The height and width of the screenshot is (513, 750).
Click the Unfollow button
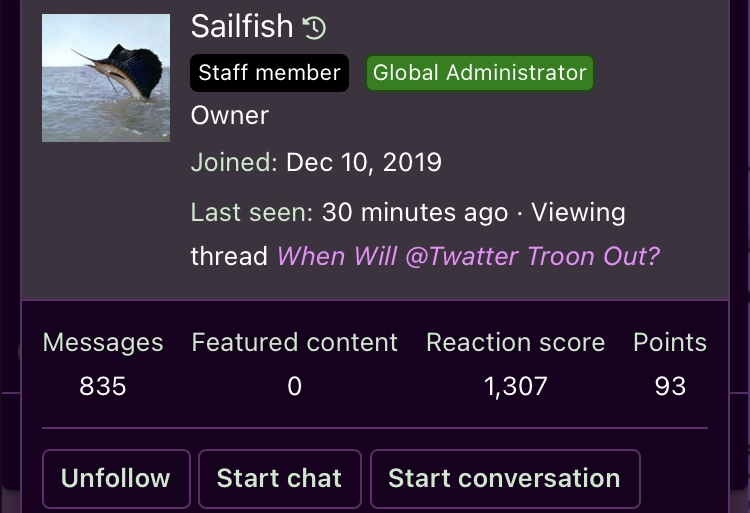coord(116,479)
